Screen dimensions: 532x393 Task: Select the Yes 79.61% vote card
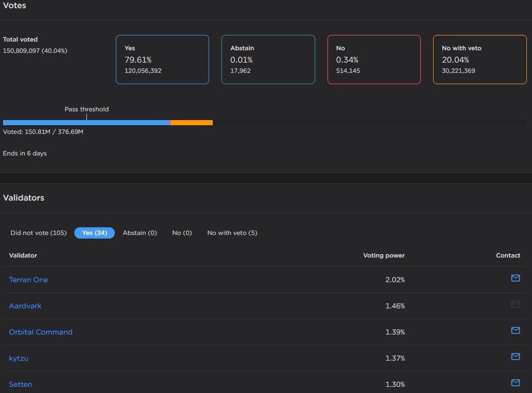tap(162, 60)
